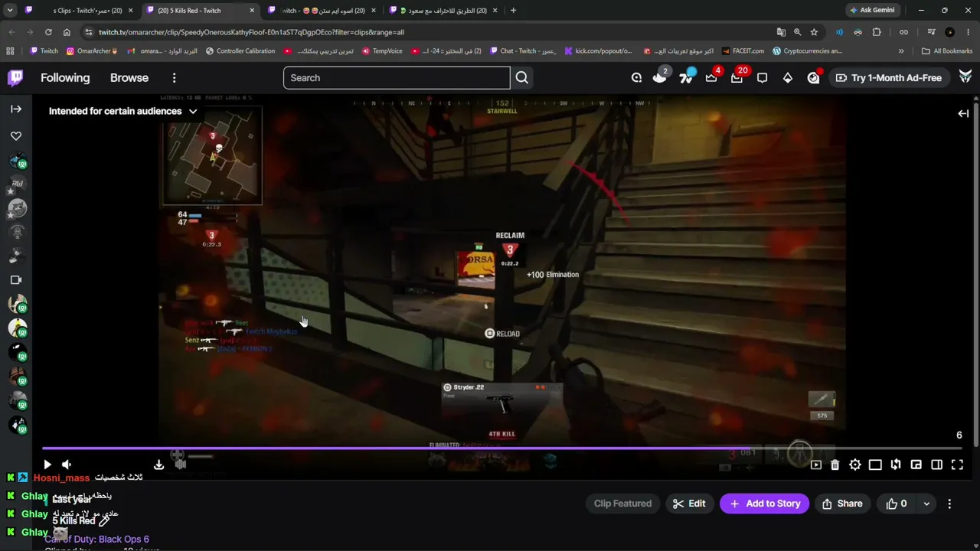
Task: Bookmark this page with the star
Action: [814, 32]
